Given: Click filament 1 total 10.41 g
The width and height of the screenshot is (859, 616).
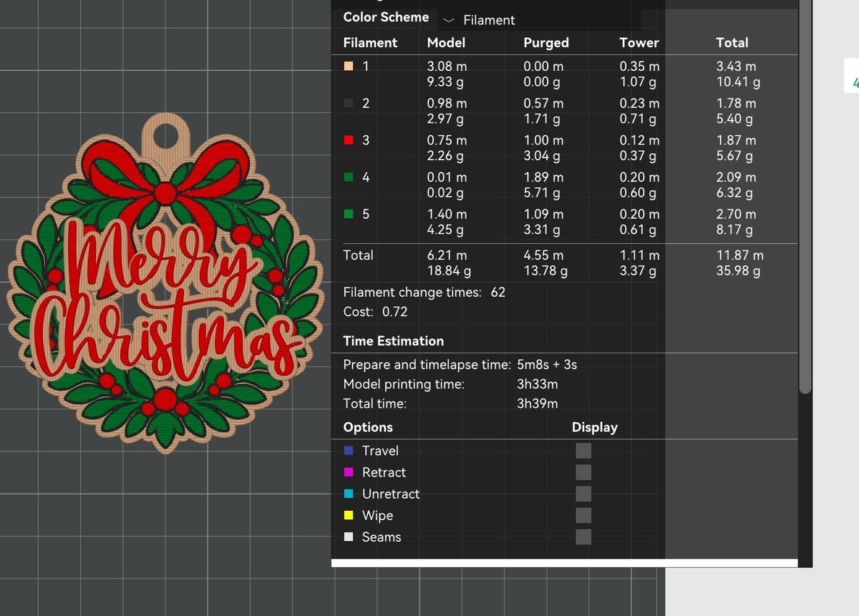Looking at the screenshot, I should pos(738,82).
